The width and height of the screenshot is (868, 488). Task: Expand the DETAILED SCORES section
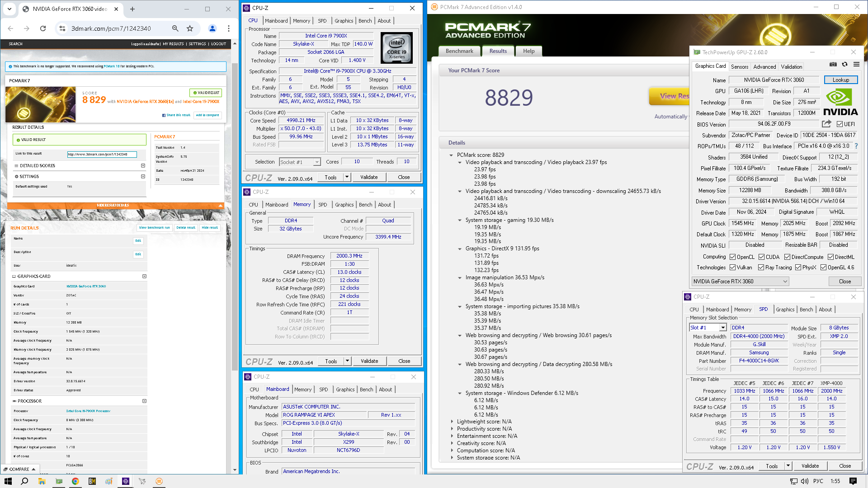tap(143, 166)
